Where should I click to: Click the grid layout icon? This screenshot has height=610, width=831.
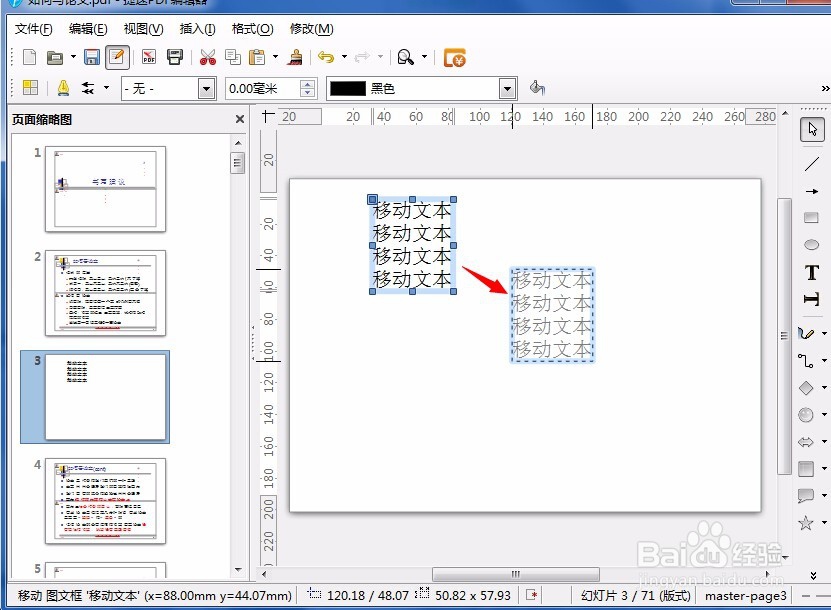click(31, 88)
